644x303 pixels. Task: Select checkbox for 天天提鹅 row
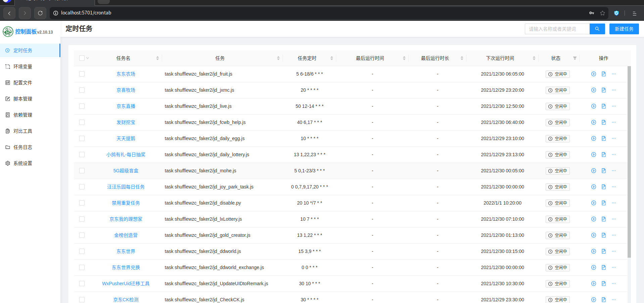[82, 138]
